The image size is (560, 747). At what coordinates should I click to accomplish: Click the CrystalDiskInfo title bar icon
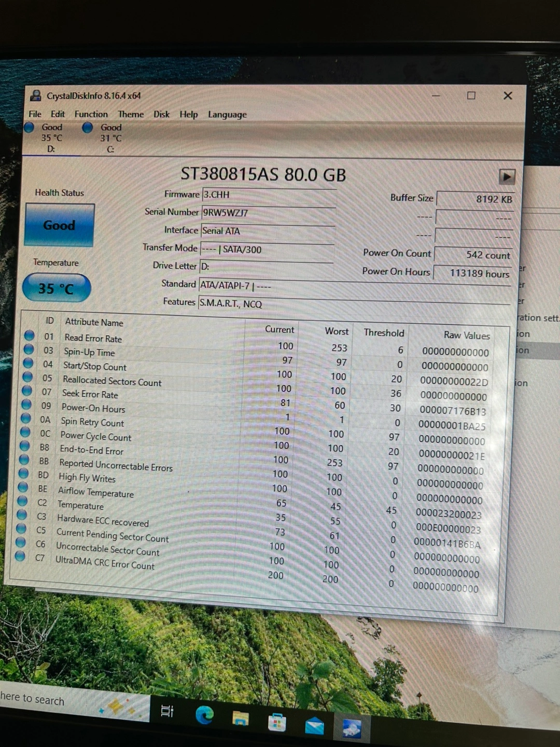tap(35, 95)
